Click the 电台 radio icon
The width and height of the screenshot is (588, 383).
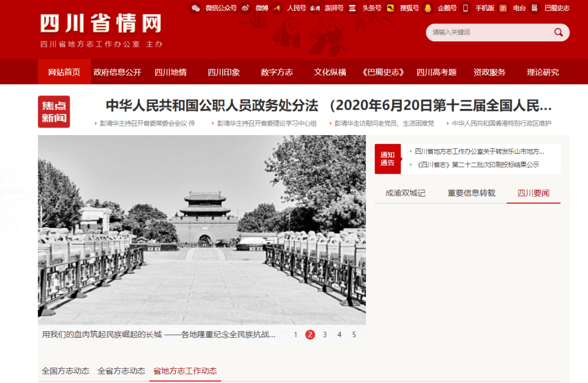pos(503,8)
